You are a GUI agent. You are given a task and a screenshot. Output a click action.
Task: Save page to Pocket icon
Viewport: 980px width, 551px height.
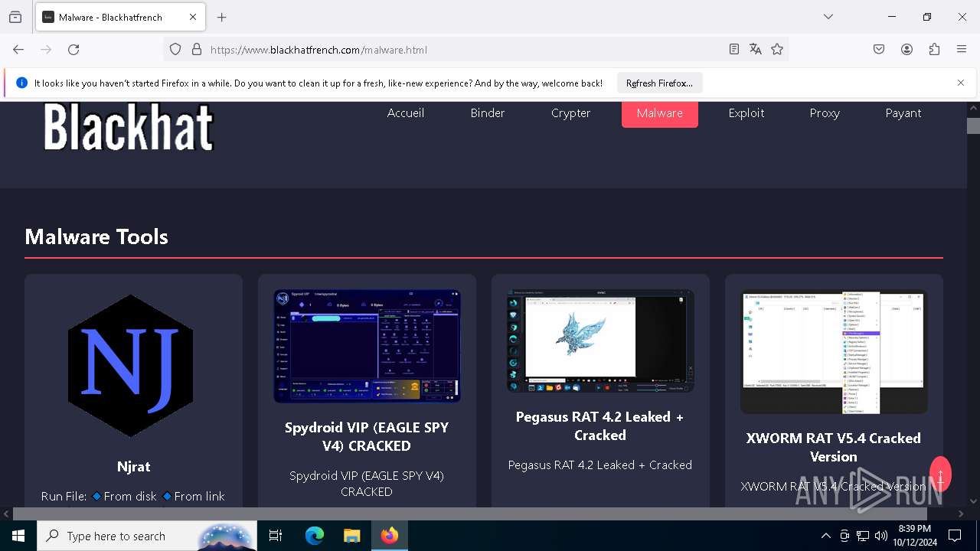point(879,50)
